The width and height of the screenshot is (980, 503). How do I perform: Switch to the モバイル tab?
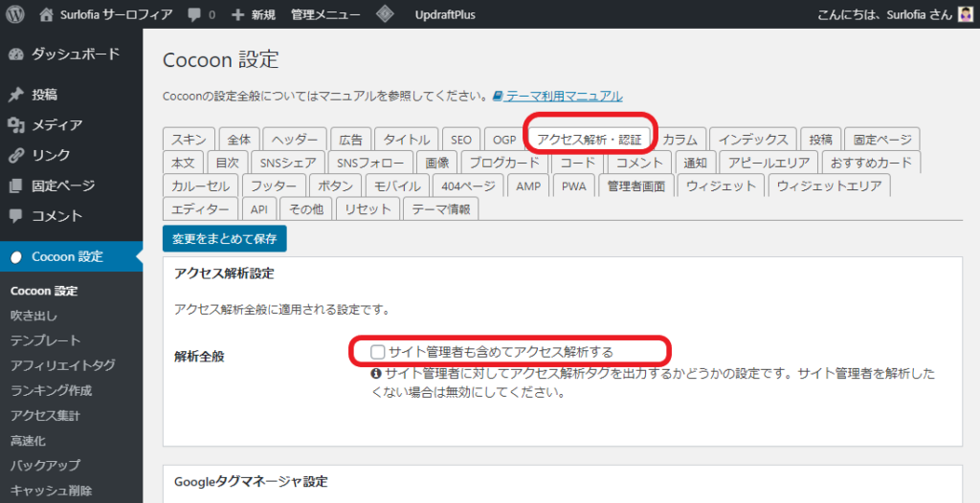(397, 186)
